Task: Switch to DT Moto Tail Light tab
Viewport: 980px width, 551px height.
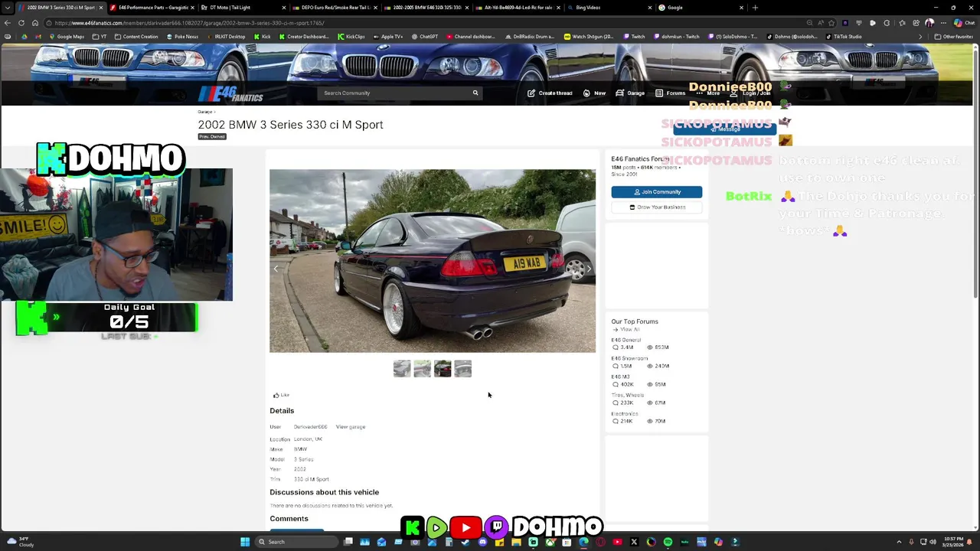Action: coord(243,8)
